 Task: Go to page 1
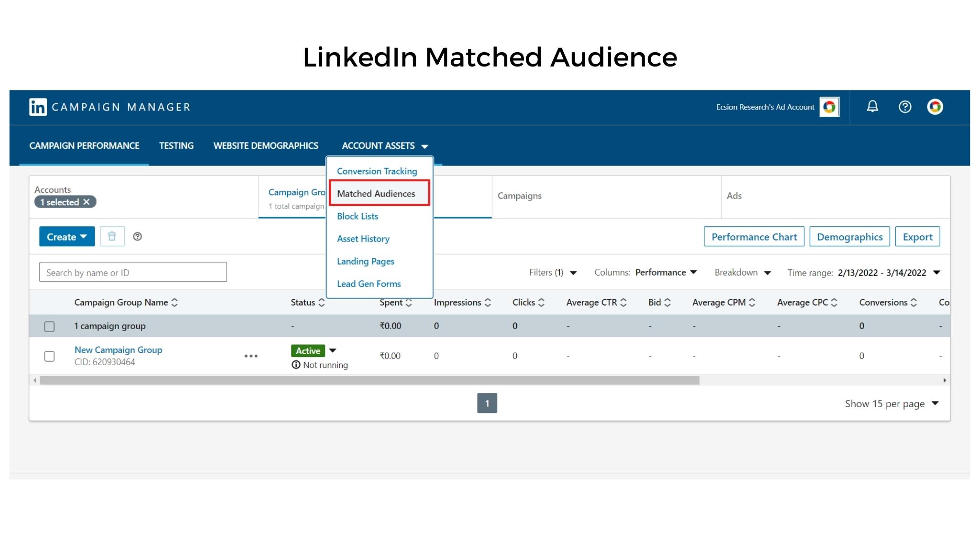point(487,403)
